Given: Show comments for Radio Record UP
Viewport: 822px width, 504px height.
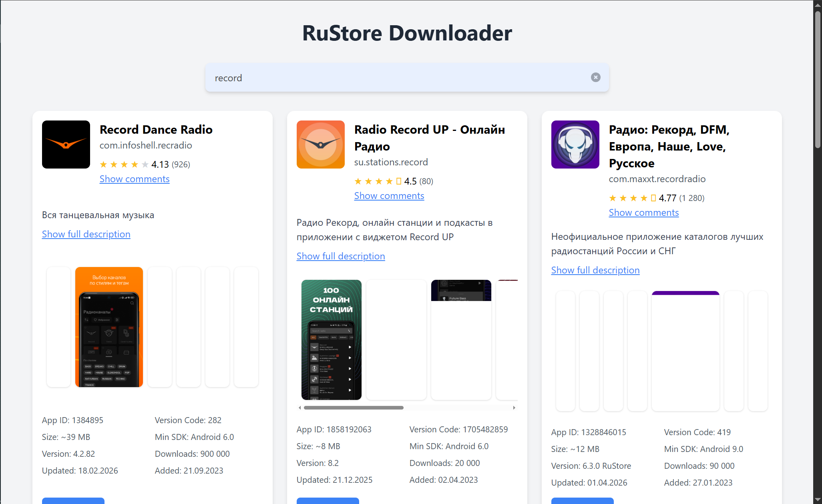Looking at the screenshot, I should (x=389, y=196).
